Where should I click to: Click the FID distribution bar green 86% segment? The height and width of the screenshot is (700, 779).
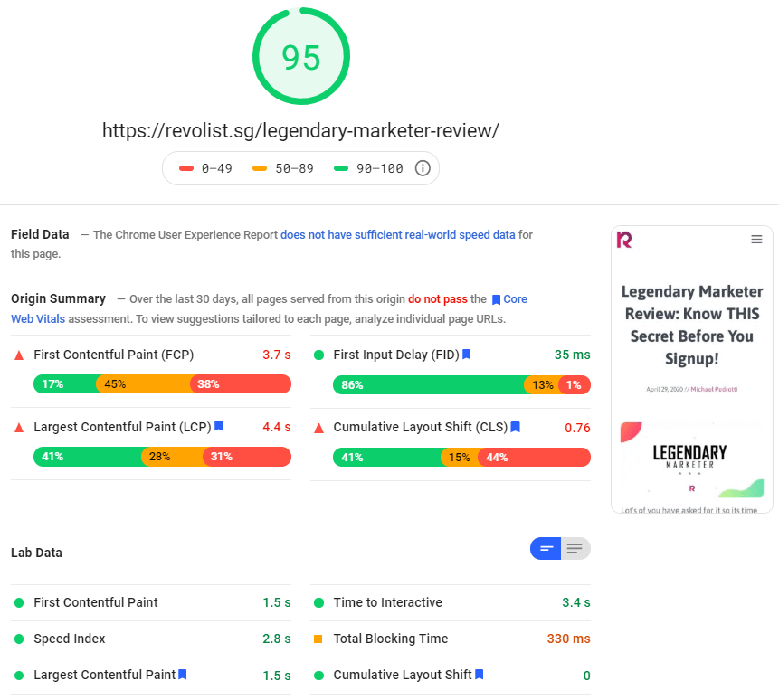click(x=431, y=384)
